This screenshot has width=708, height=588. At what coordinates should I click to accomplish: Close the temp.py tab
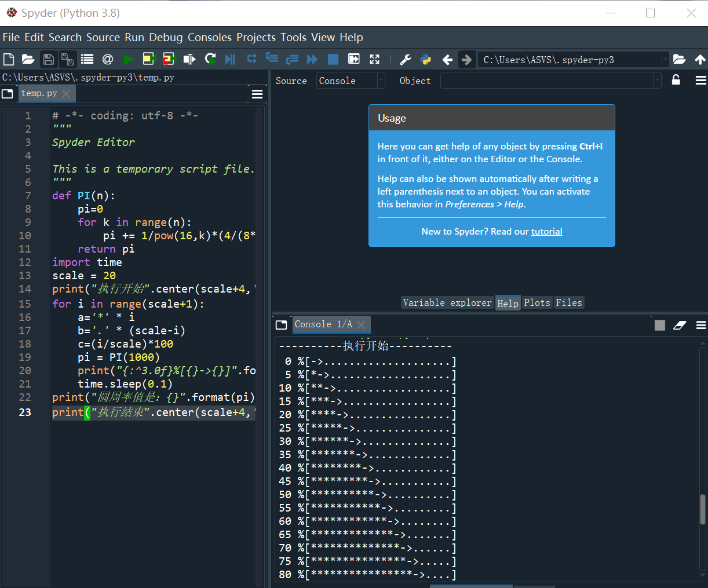click(66, 94)
